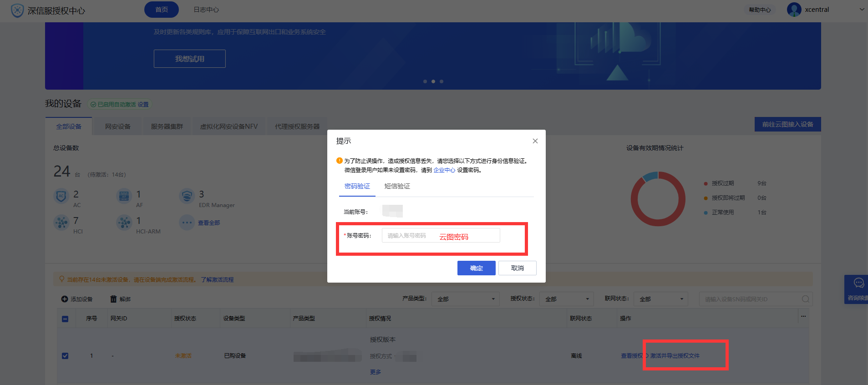Click the 我想试用 banner button
868x385 pixels.
point(190,59)
